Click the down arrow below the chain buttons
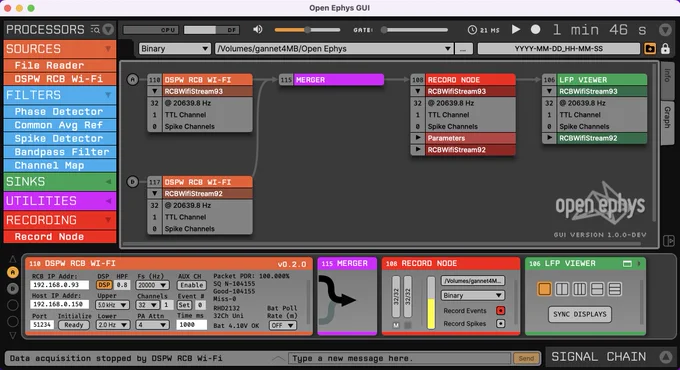 (13, 335)
